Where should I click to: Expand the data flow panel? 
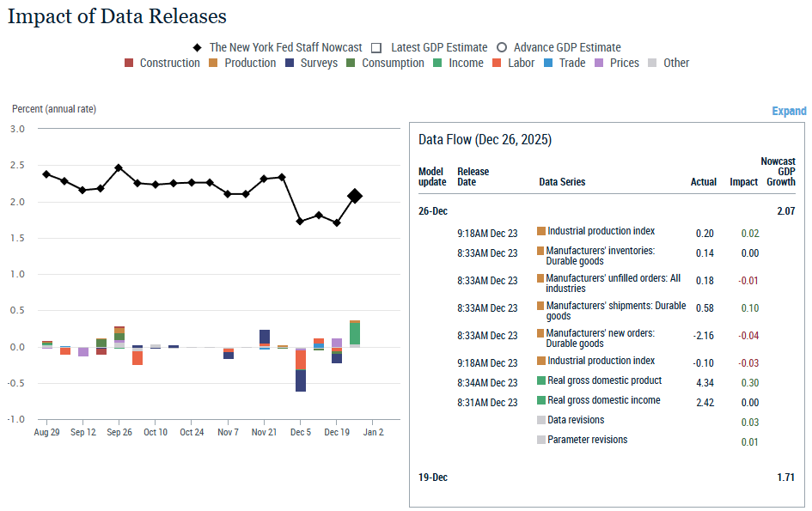point(789,111)
